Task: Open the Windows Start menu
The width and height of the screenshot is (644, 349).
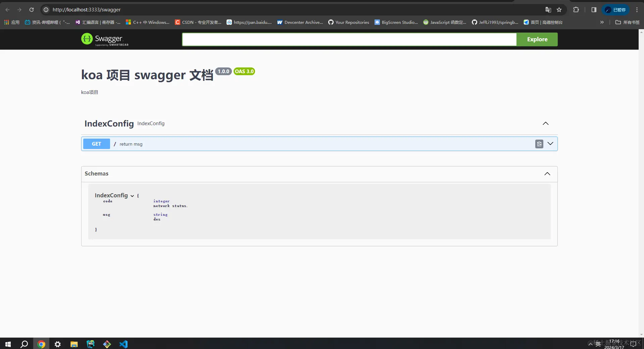Action: click(x=7, y=344)
